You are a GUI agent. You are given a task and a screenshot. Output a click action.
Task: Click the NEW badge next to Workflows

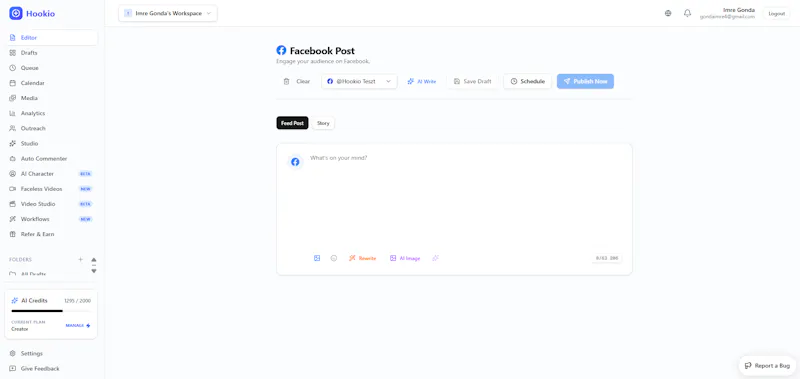pyautogui.click(x=85, y=219)
